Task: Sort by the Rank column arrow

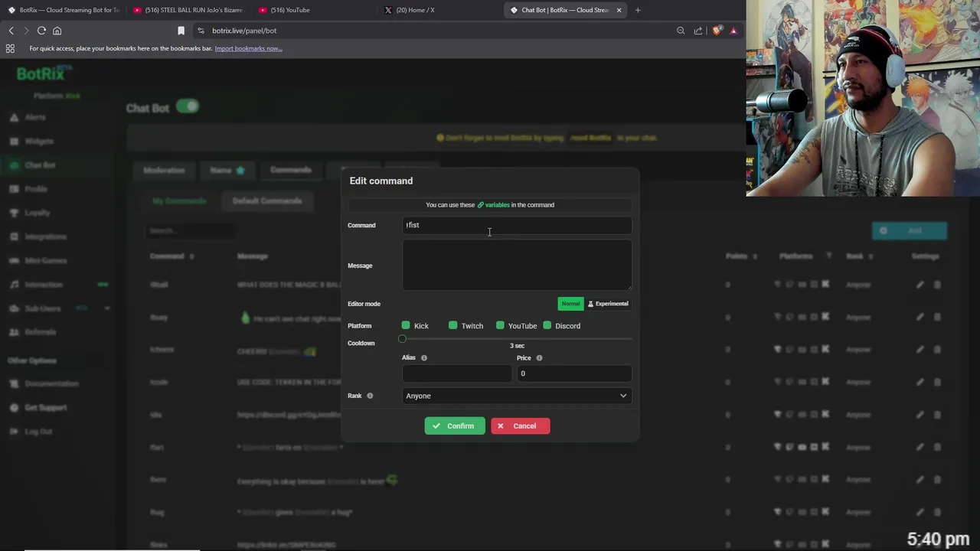Action: (x=871, y=256)
